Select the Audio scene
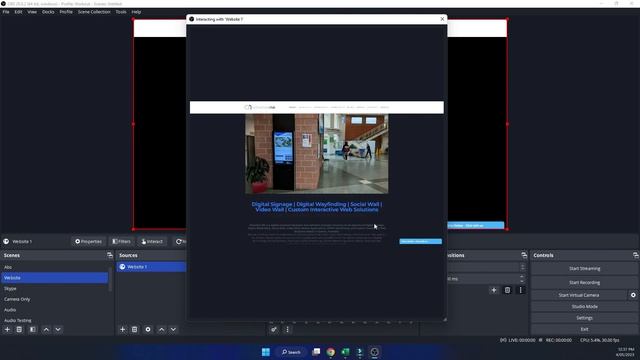This screenshot has width=640, height=360. tap(54, 310)
